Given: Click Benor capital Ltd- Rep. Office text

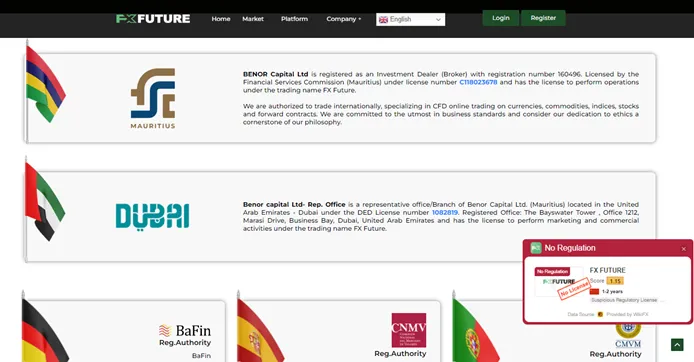Looking at the screenshot, I should click(294, 204).
